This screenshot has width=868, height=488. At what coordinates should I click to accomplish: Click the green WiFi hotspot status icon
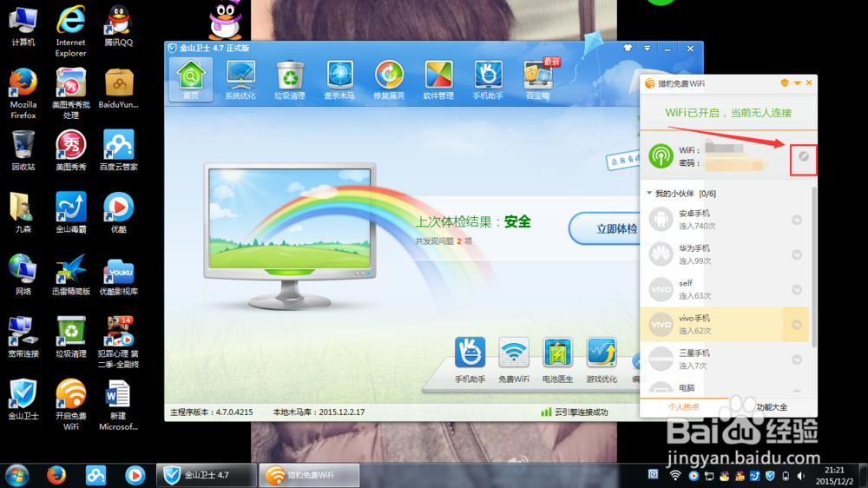(661, 156)
